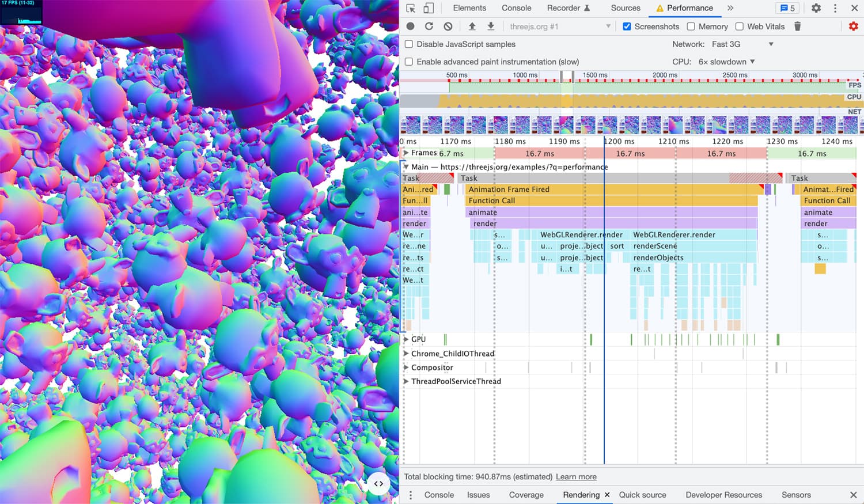The image size is (864, 504).
Task: Enable Disable JavaScript samples checkbox
Action: (409, 44)
